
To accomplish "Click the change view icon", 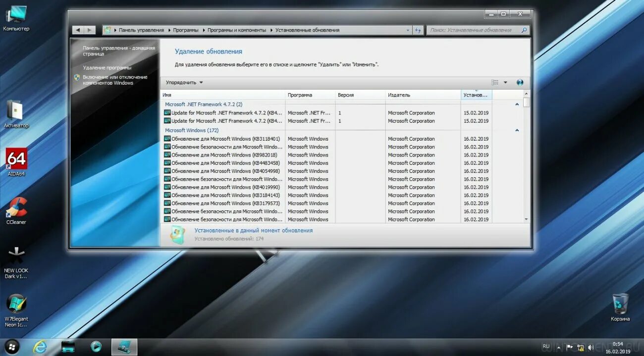I will click(495, 83).
